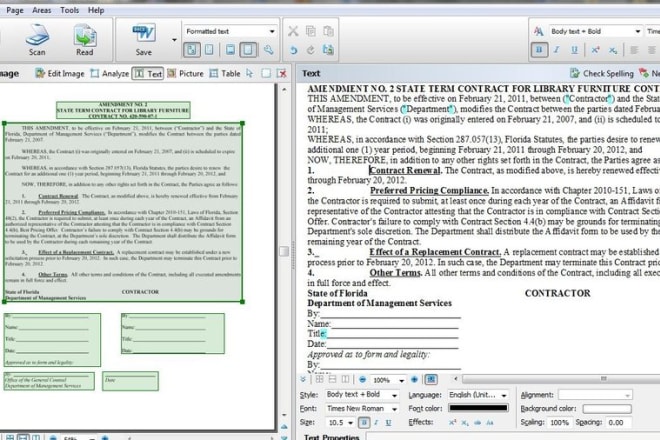
Task: Copy the selection using the copy icon
Action: 311,31
